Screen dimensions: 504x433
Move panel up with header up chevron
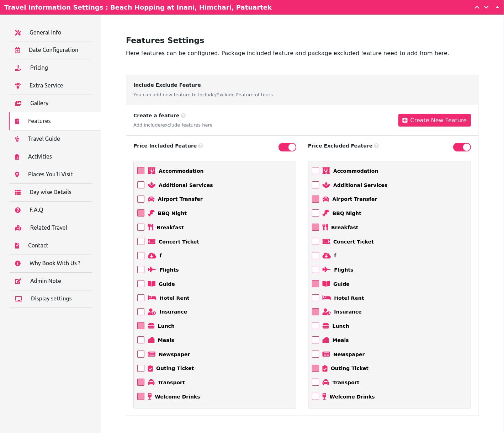point(477,7)
